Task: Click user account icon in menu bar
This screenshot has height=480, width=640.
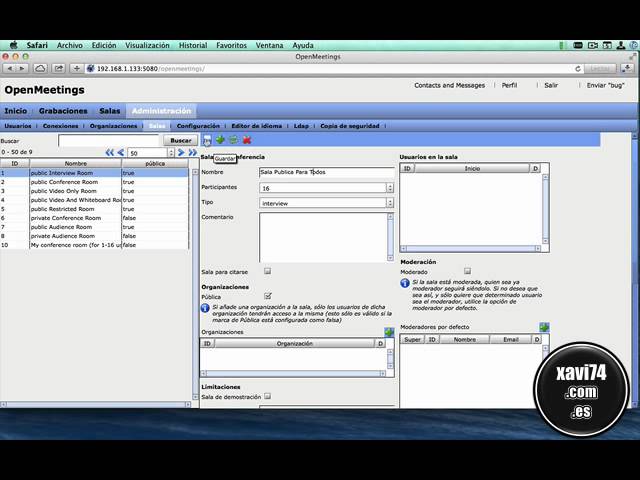Action: coord(620,45)
